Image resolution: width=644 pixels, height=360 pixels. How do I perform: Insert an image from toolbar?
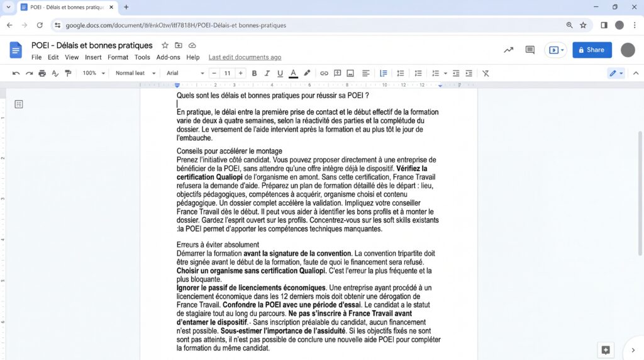coord(350,73)
